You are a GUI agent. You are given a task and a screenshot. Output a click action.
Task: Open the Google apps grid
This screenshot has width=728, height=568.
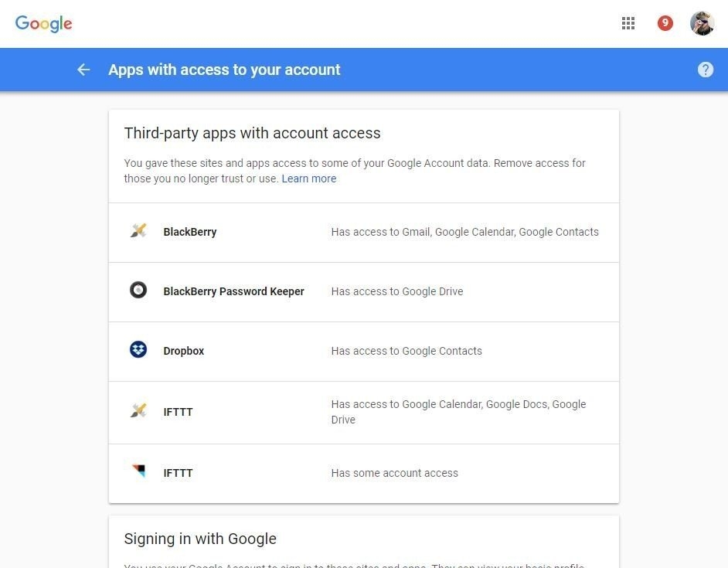pos(628,23)
